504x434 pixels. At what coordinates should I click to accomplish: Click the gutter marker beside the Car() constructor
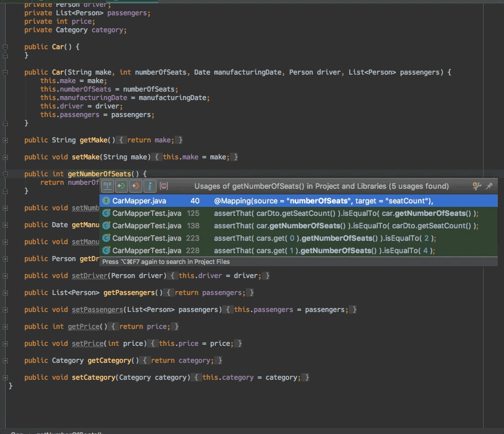point(5,46)
